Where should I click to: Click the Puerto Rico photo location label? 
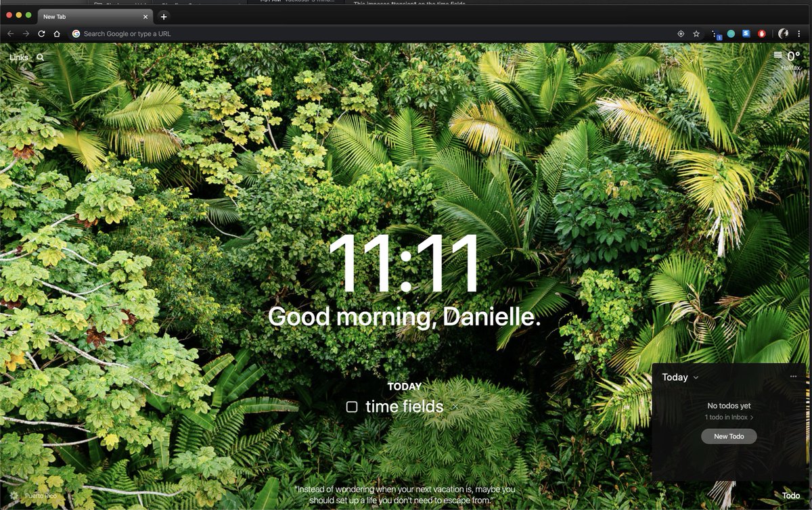point(41,496)
